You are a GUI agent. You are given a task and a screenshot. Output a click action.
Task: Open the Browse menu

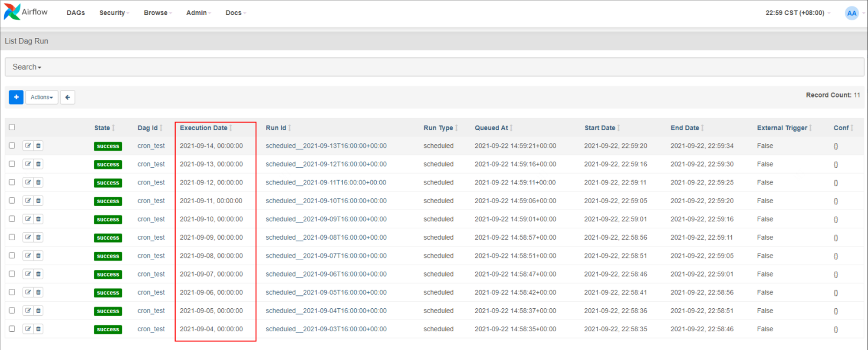158,13
